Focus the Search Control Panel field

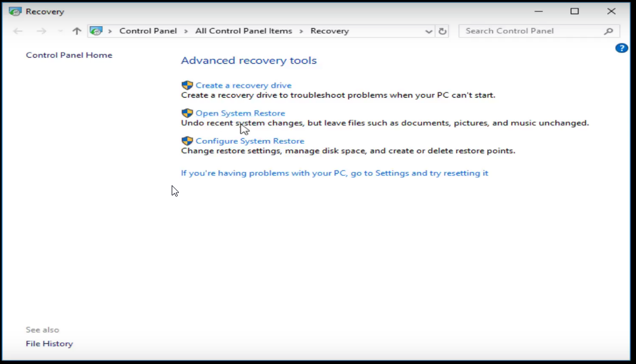coord(539,31)
